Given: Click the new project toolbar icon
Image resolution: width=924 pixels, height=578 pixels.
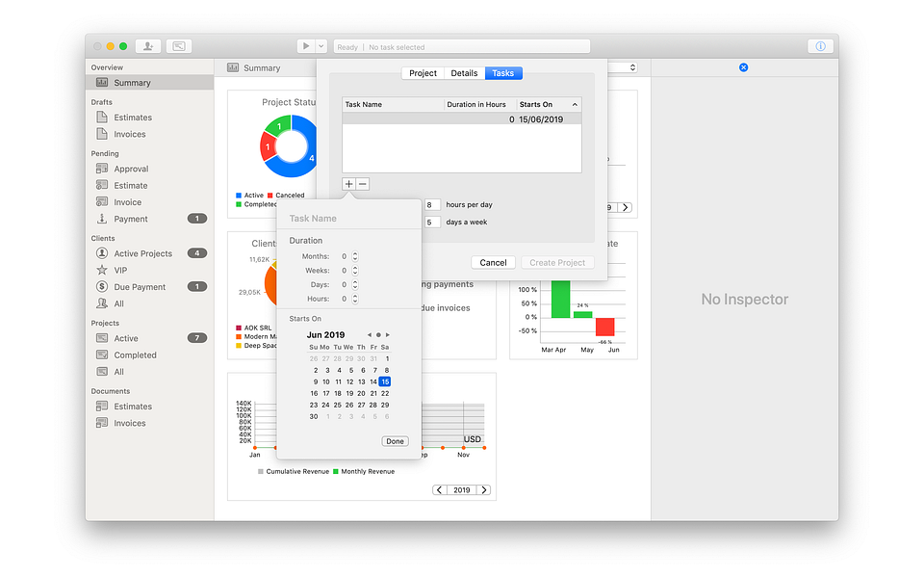Looking at the screenshot, I should 179,46.
